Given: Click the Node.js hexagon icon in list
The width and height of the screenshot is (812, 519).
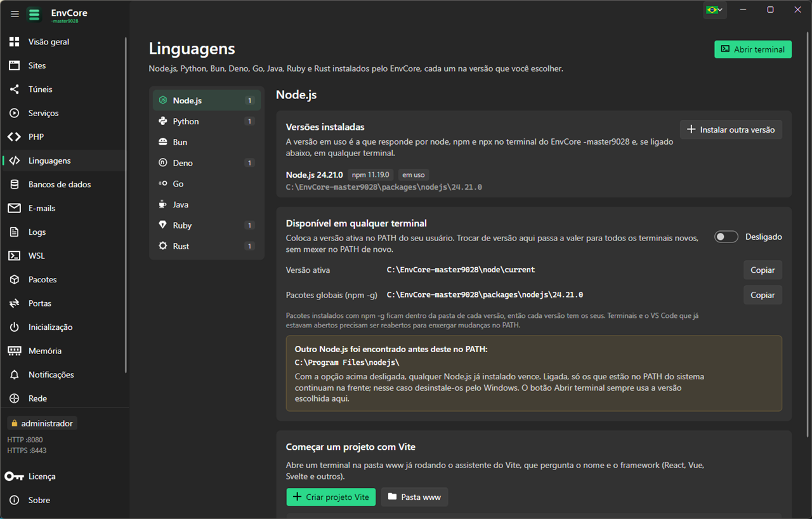Looking at the screenshot, I should [163, 100].
